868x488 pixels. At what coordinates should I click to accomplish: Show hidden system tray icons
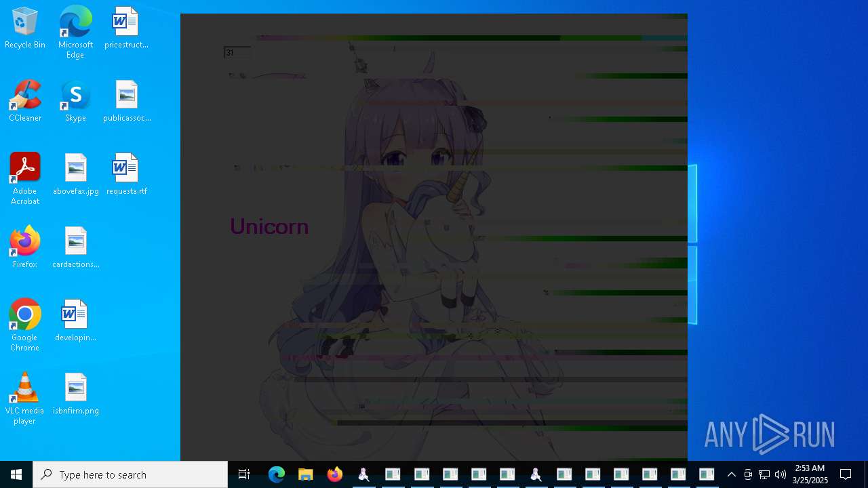coord(732,474)
